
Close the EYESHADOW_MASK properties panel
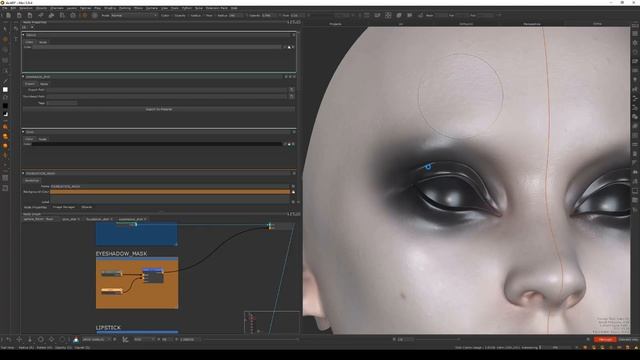coord(293,173)
